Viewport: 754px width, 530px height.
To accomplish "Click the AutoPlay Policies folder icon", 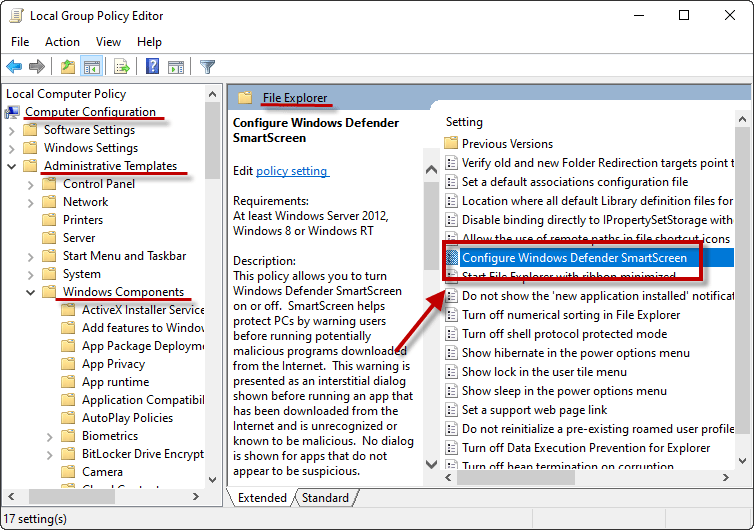I will coord(68,417).
